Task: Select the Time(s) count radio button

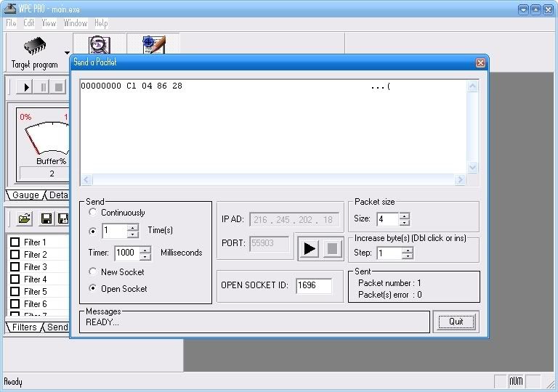Action: pos(93,231)
